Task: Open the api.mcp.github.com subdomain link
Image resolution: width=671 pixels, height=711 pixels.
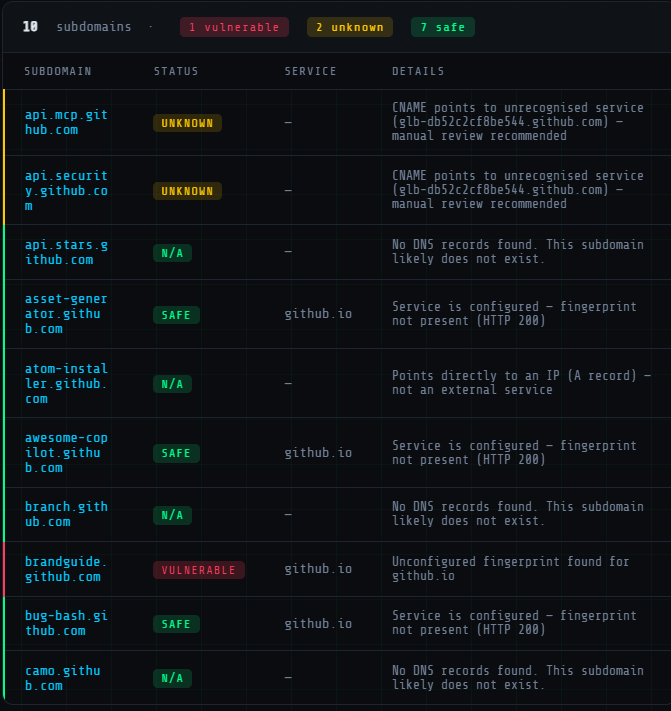Action: [x=66, y=122]
